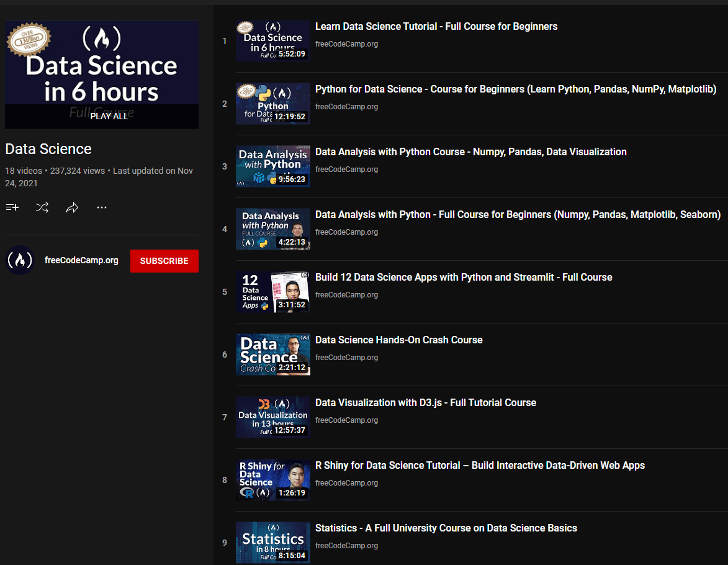Image resolution: width=728 pixels, height=565 pixels.
Task: Open R Shiny for Data Science Tutorial
Action: pyautogui.click(x=480, y=466)
